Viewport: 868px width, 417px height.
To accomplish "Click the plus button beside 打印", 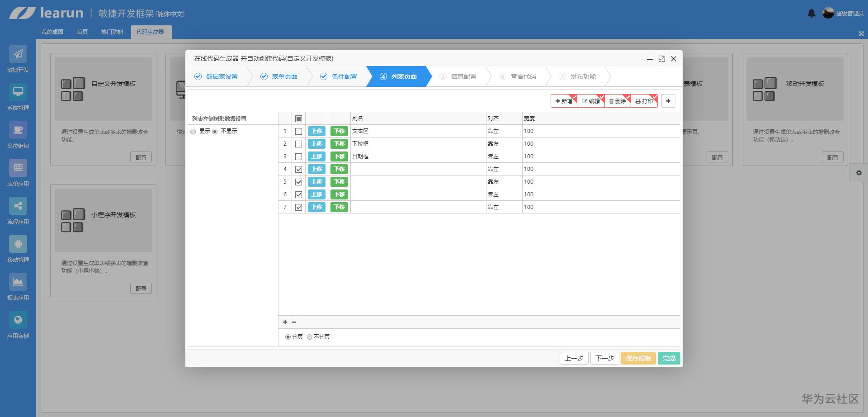I will pyautogui.click(x=668, y=101).
